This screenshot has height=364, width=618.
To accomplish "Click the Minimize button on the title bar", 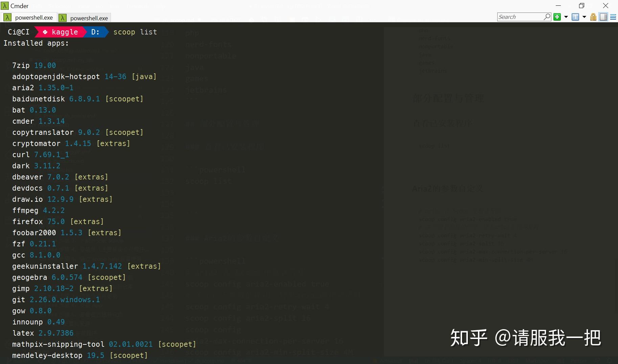I will pyautogui.click(x=558, y=5).
